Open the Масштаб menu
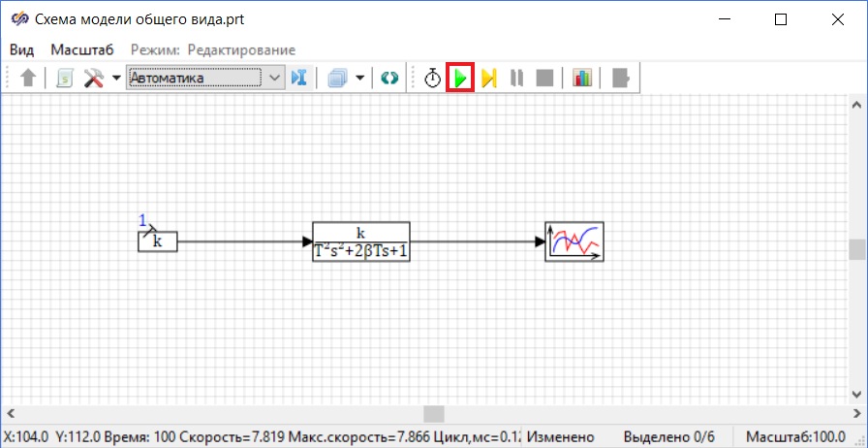 82,49
